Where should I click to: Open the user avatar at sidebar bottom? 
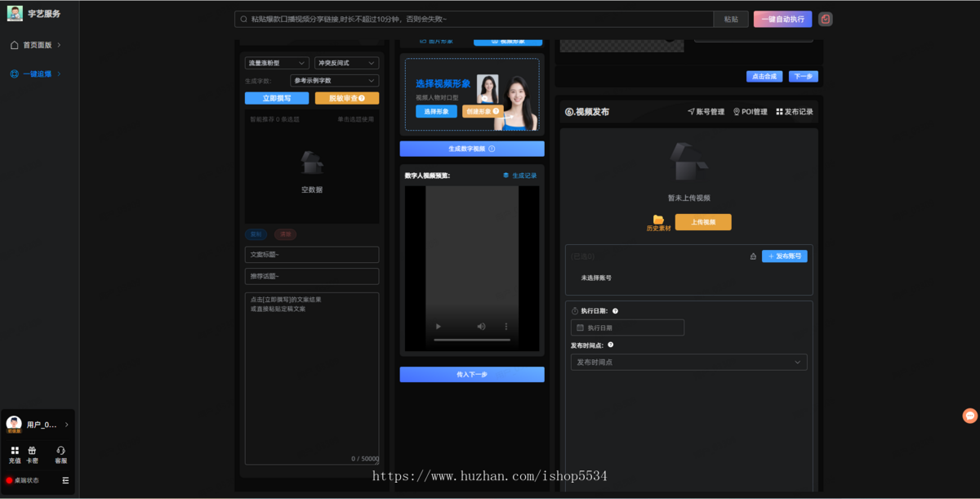click(14, 424)
